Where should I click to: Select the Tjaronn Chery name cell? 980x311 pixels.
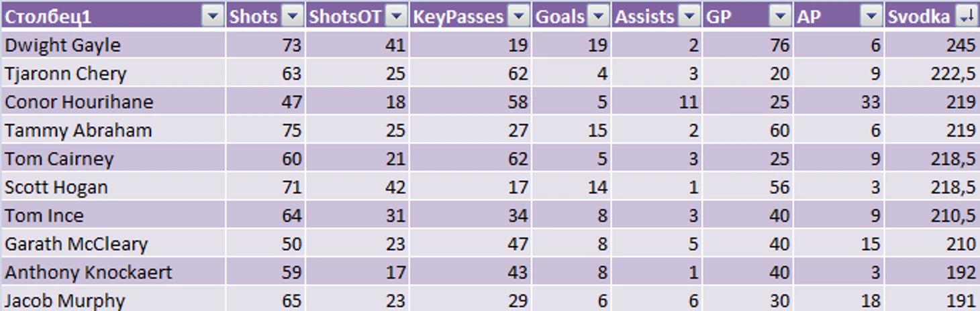coord(113,73)
